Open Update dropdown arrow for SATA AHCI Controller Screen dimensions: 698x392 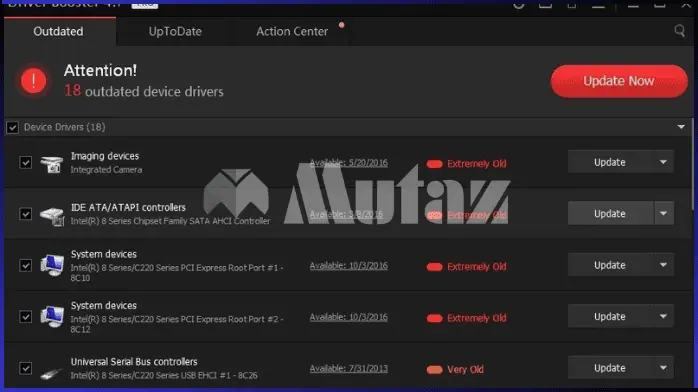(x=663, y=214)
